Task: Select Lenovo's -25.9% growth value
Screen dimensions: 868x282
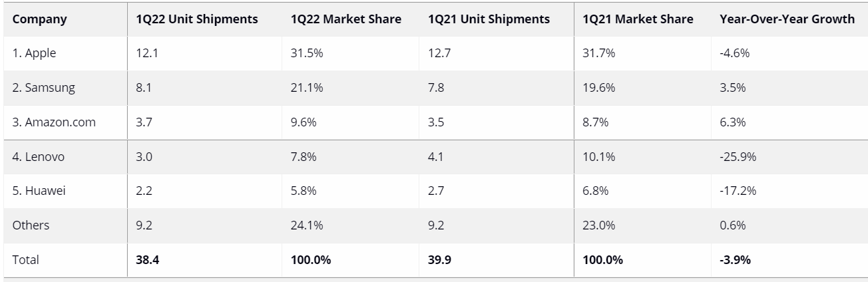Action: [738, 157]
